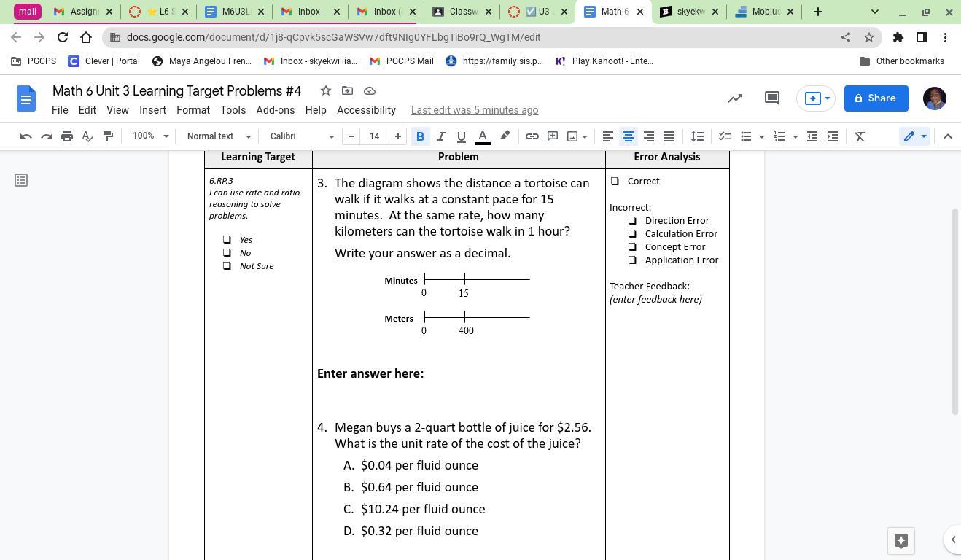Viewport: 961px width, 560px height.
Task: Toggle bold formatting button
Action: [x=420, y=136]
